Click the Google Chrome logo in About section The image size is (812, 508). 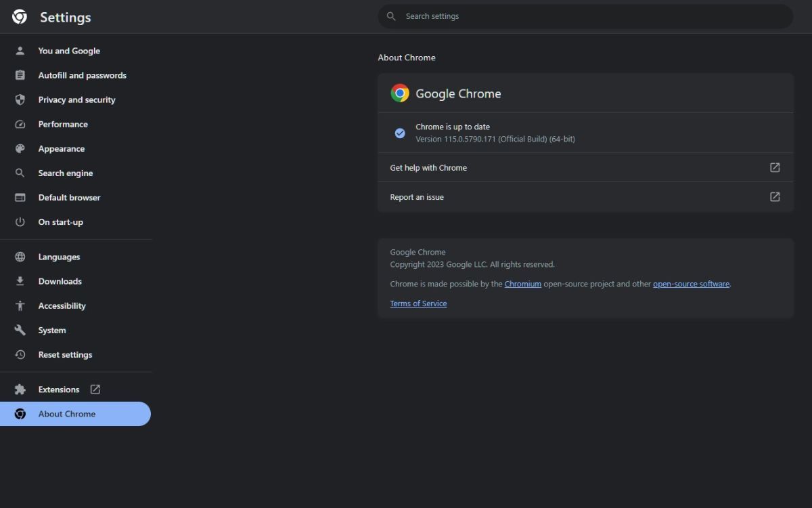pos(400,93)
